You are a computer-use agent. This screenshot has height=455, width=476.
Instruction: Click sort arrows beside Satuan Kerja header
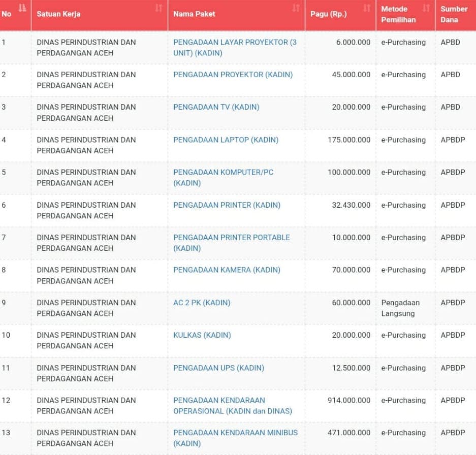point(158,8)
